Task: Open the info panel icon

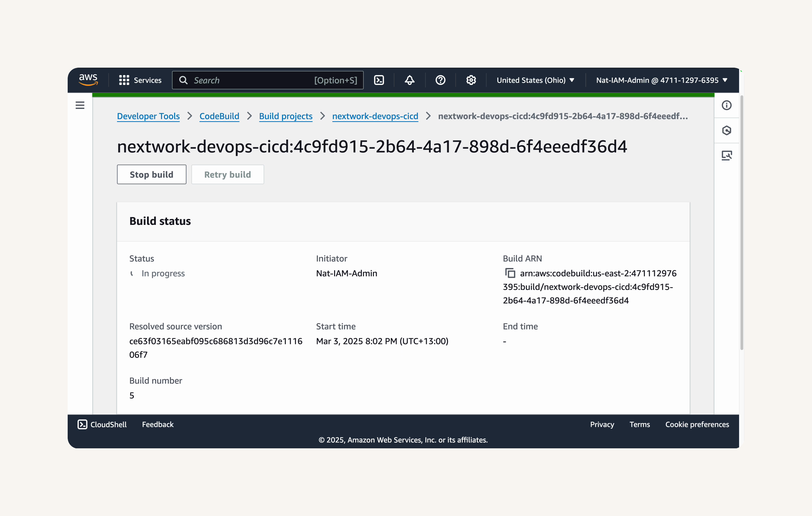Action: pyautogui.click(x=727, y=105)
